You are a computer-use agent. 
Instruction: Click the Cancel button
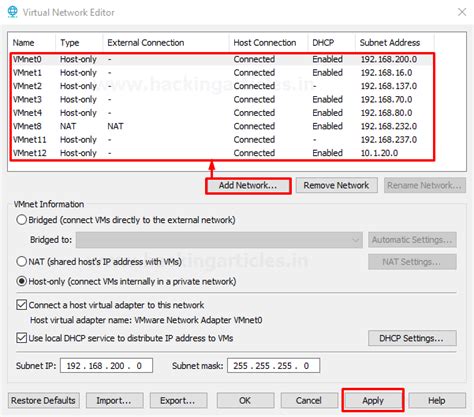(309, 400)
